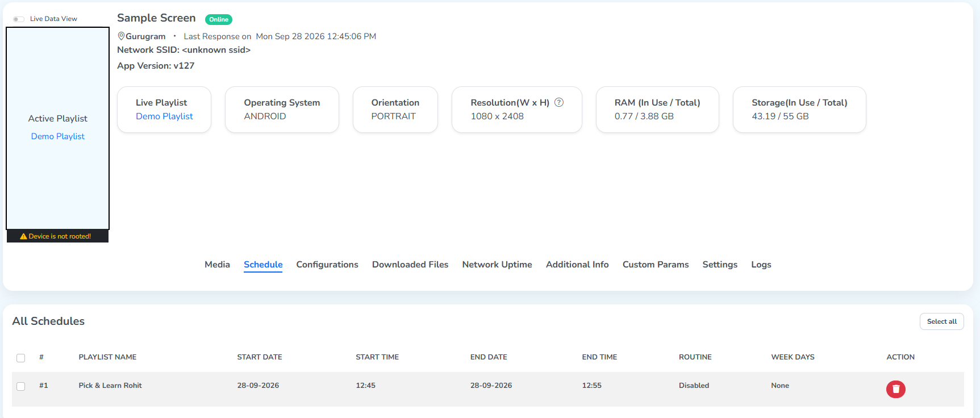
Task: Click the screen preview thumbnail
Action: [57, 128]
